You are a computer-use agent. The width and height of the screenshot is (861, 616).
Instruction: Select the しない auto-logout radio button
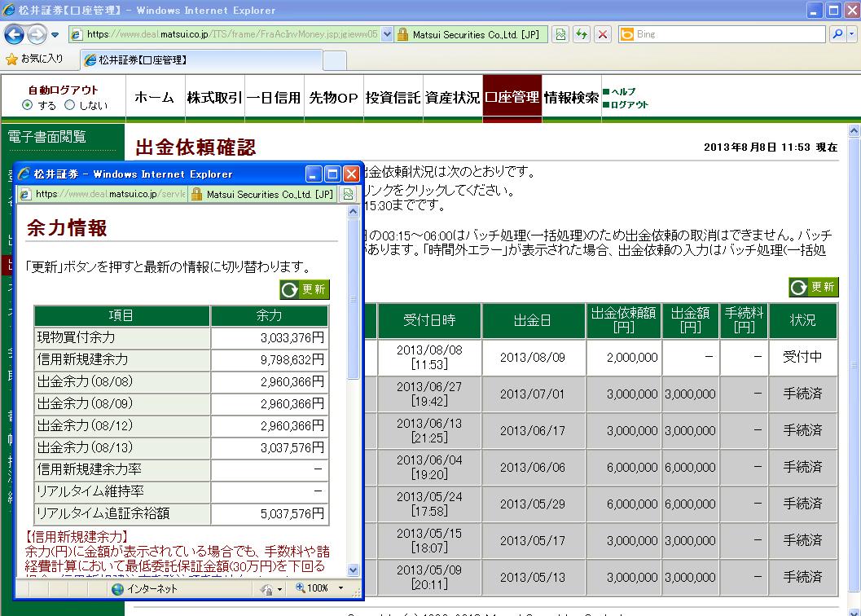point(69,105)
